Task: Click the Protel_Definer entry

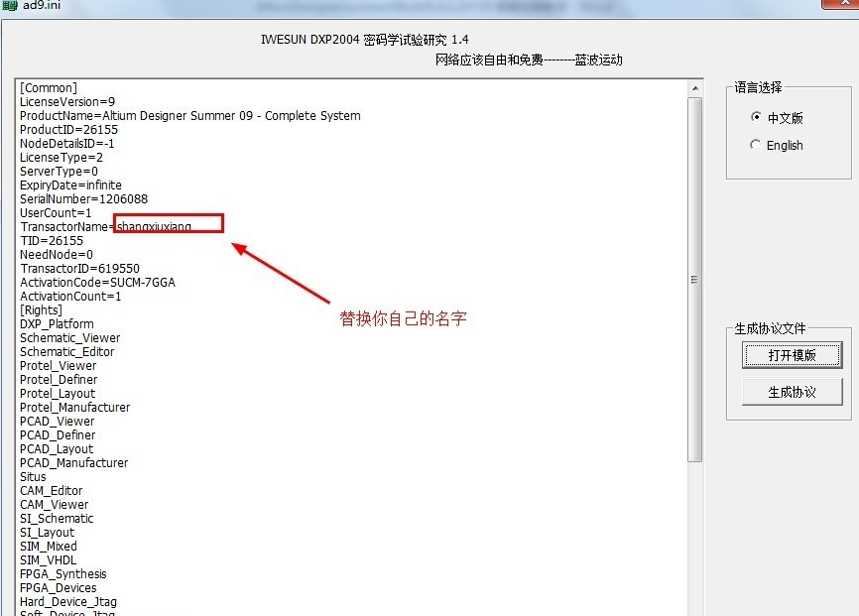Action: [59, 380]
